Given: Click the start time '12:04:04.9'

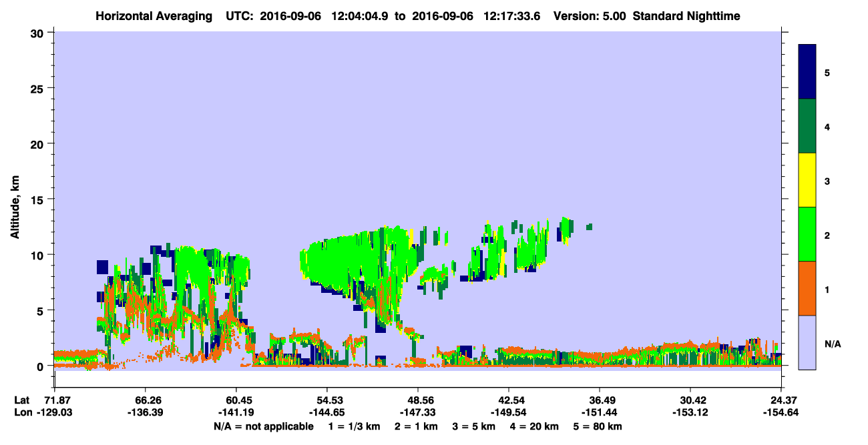Looking at the screenshot, I should click(361, 16).
